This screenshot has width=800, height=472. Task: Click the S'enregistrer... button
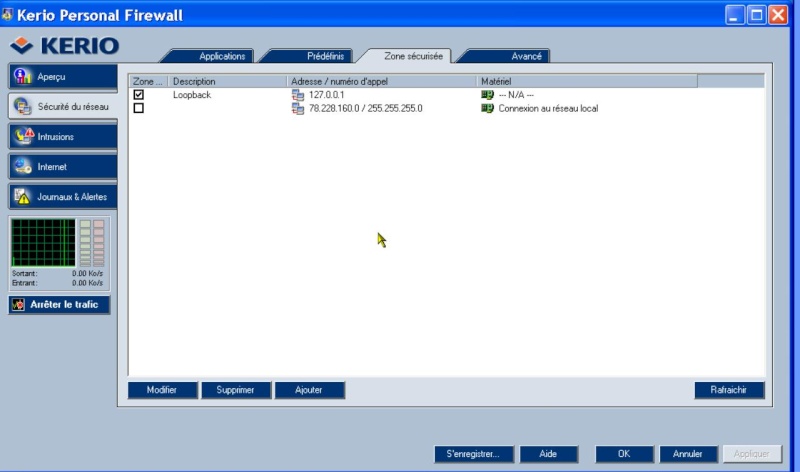click(x=473, y=454)
